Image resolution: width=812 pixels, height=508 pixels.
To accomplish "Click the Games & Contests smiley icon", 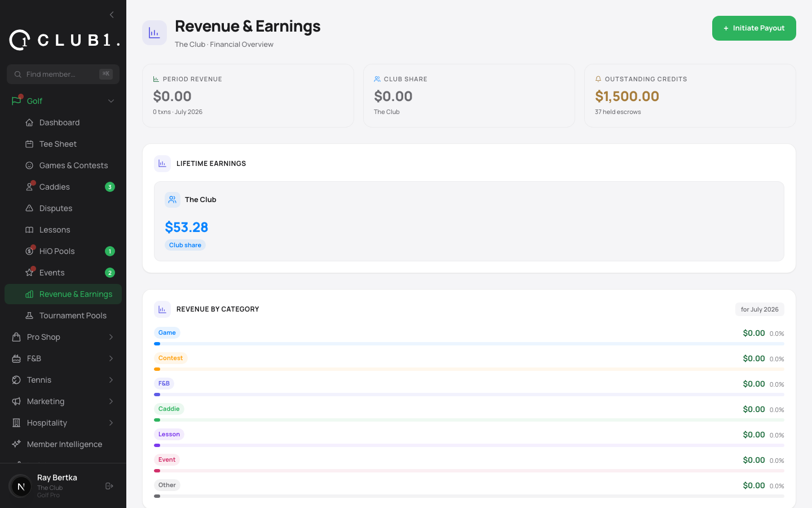I will click(29, 165).
